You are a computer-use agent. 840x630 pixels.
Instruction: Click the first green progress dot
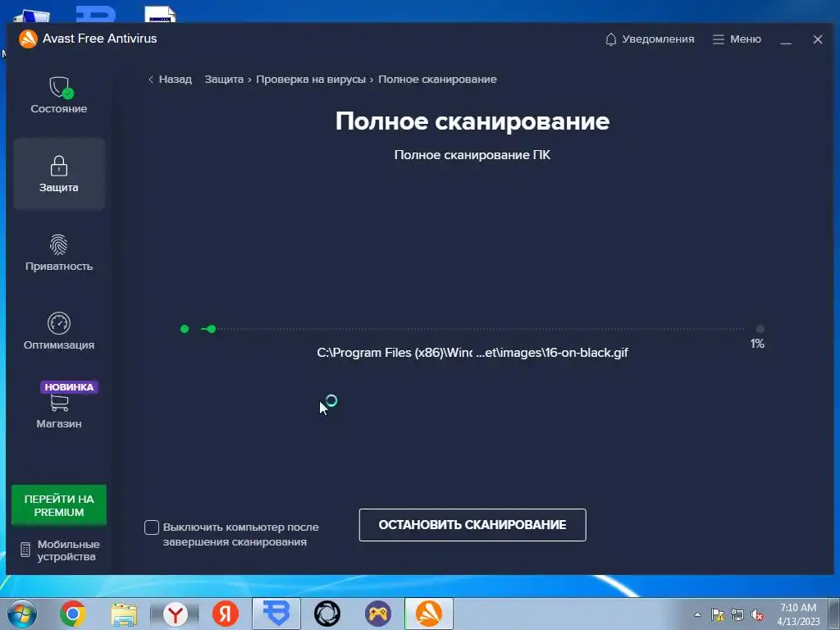click(185, 329)
